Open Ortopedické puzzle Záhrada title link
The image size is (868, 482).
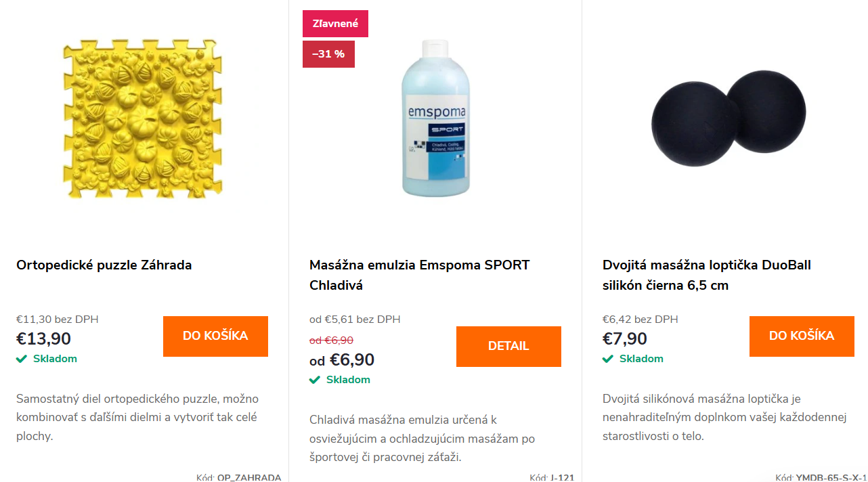[x=104, y=265]
